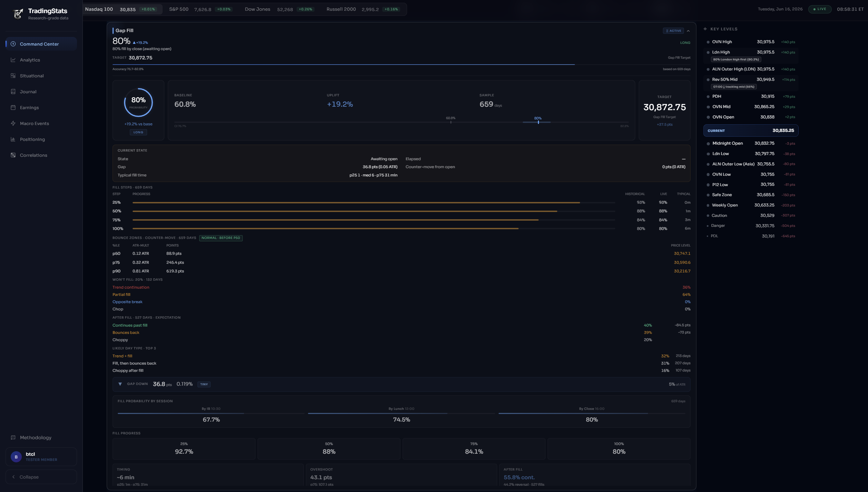
Task: Click the Trend continuation row
Action: [x=401, y=287]
